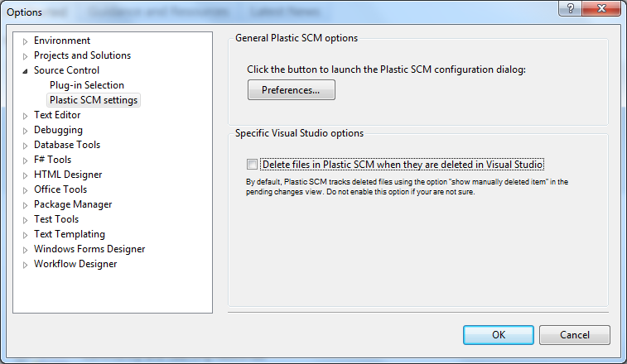
Task: Select Plastic SCM settings item
Action: [x=94, y=100]
